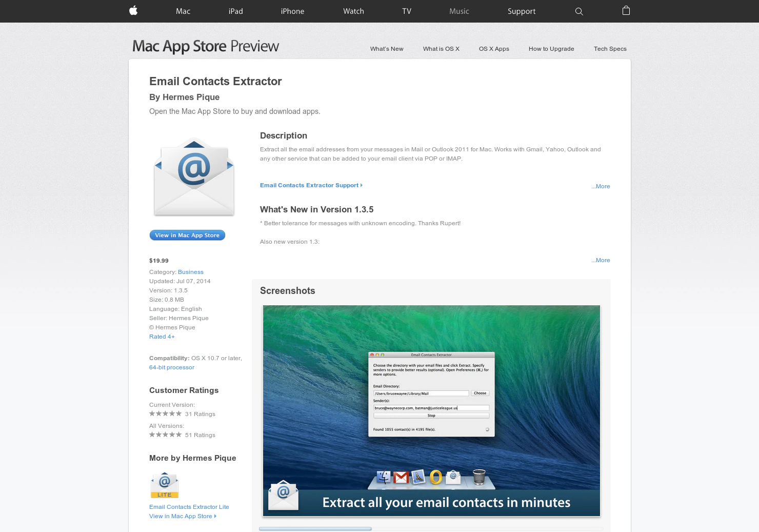Open the search magnifying glass

pyautogui.click(x=579, y=11)
